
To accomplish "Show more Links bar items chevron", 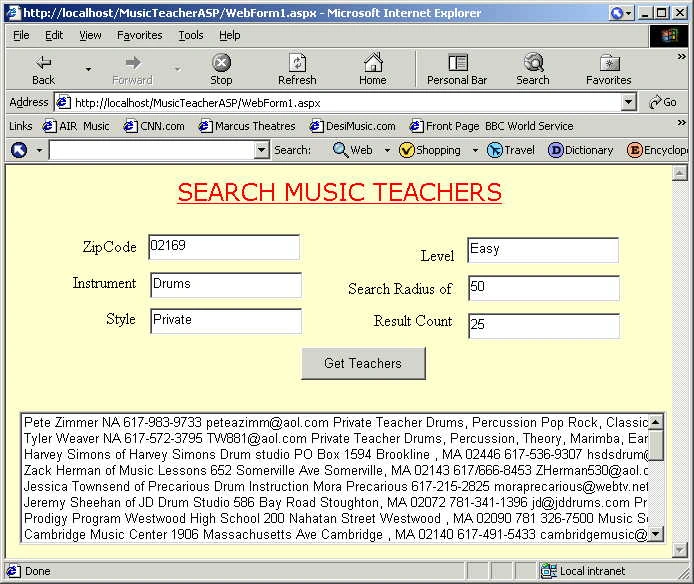I will [682, 123].
